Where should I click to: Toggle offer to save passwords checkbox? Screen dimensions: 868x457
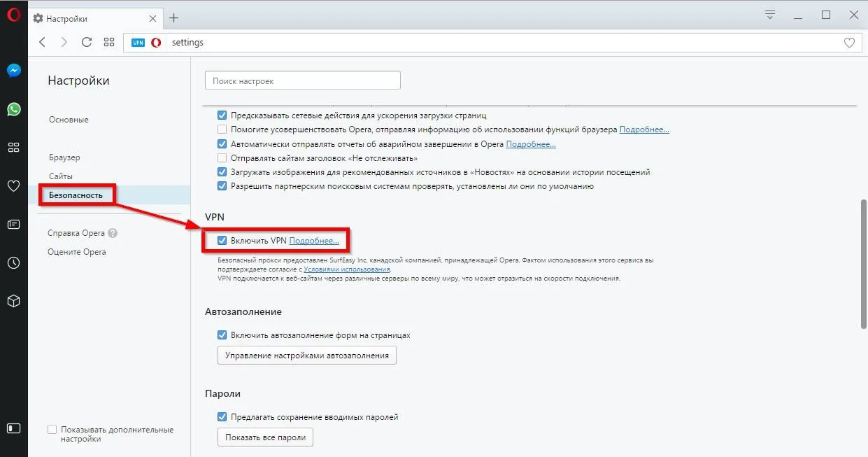coord(222,417)
